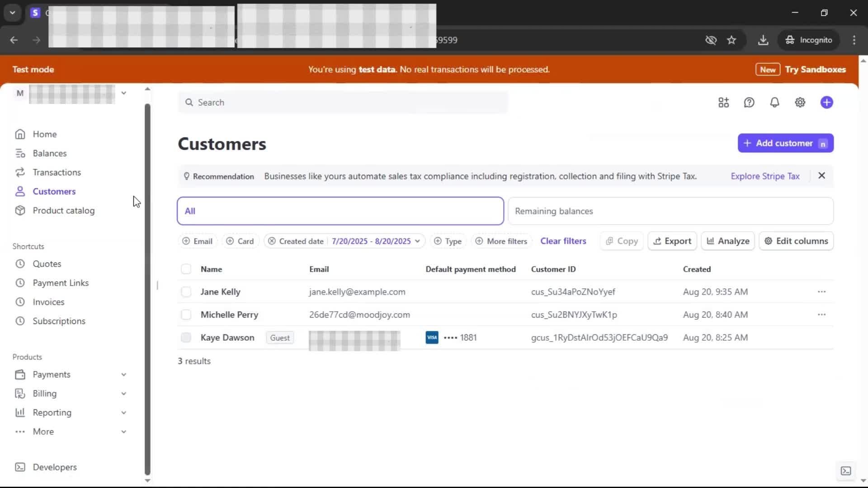Expand the Payments section in sidebar
868x488 pixels.
coord(123,375)
